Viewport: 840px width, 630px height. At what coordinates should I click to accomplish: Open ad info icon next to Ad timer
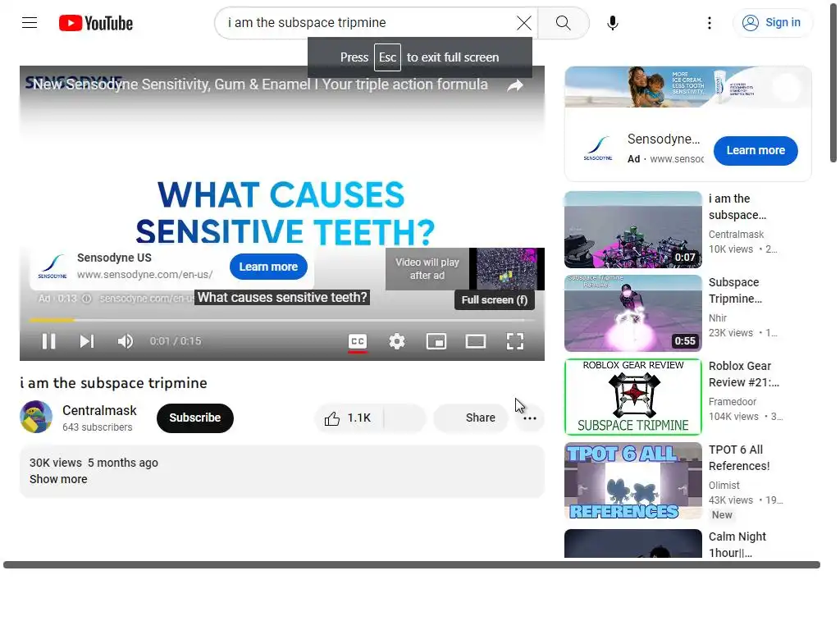[x=86, y=299]
